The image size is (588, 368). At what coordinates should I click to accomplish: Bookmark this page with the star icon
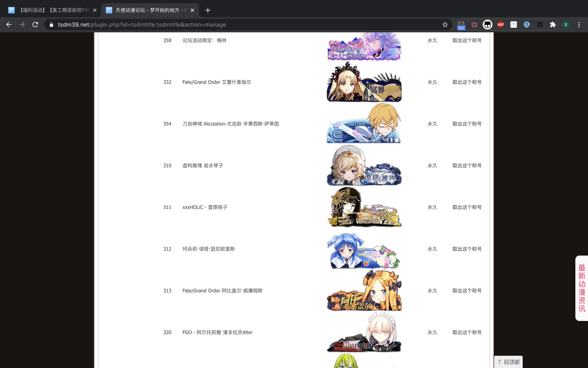(x=445, y=24)
